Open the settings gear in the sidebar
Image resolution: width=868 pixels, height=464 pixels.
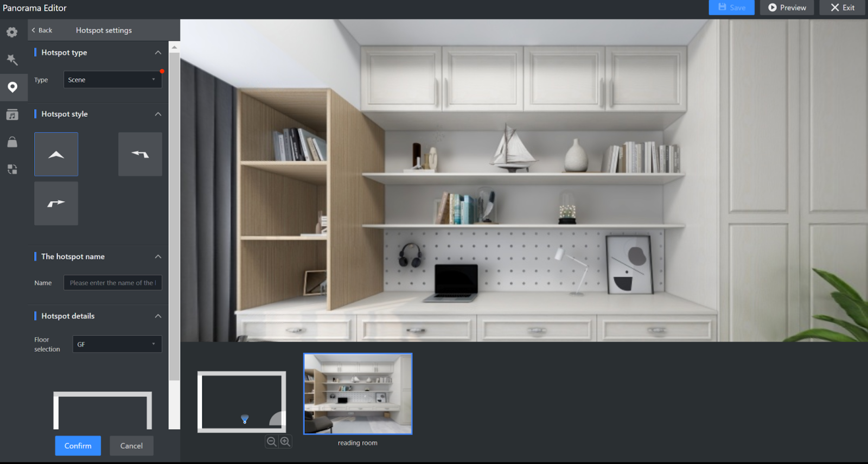tap(12, 32)
